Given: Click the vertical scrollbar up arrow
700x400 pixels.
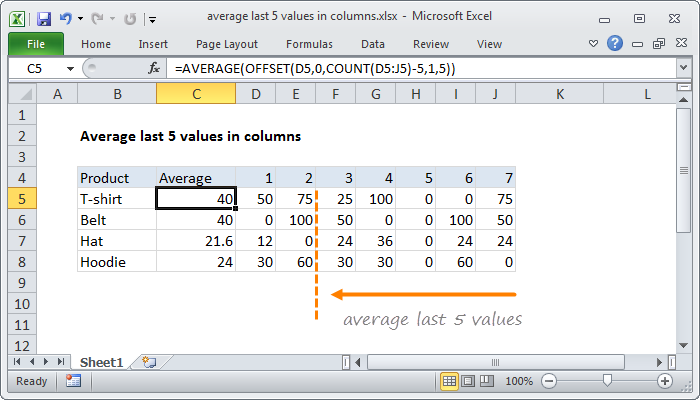Looking at the screenshot, I should coord(683,100).
